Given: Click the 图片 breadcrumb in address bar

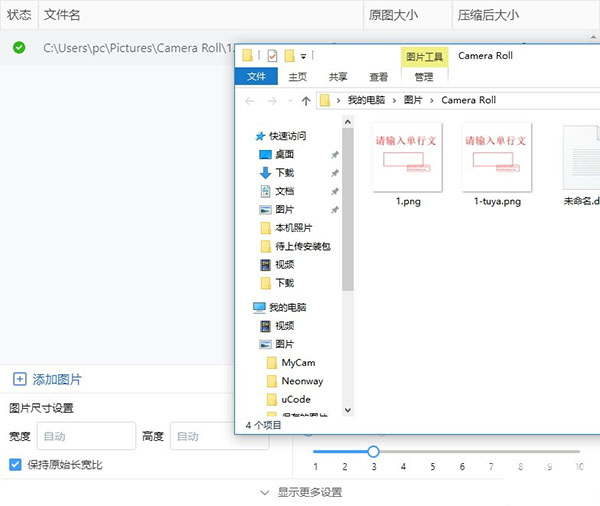Looking at the screenshot, I should [x=413, y=101].
